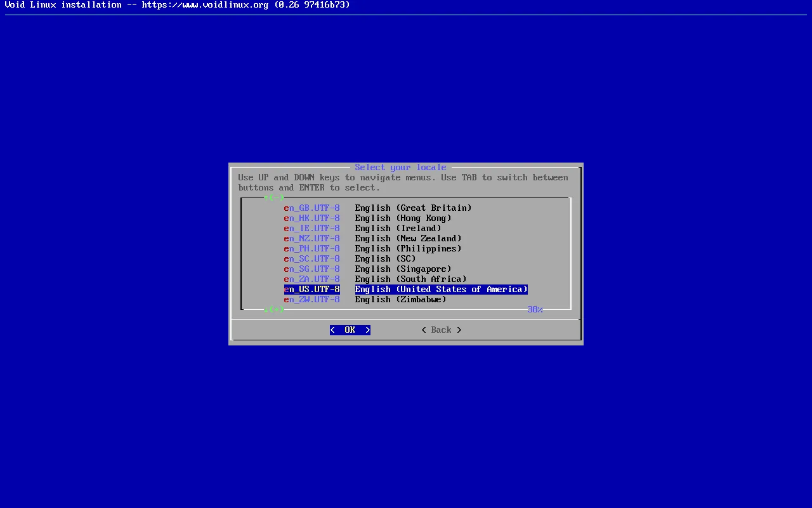Image resolution: width=812 pixels, height=508 pixels.
Task: Select the en_SG.UTF-8 locale tag
Action: pos(312,269)
